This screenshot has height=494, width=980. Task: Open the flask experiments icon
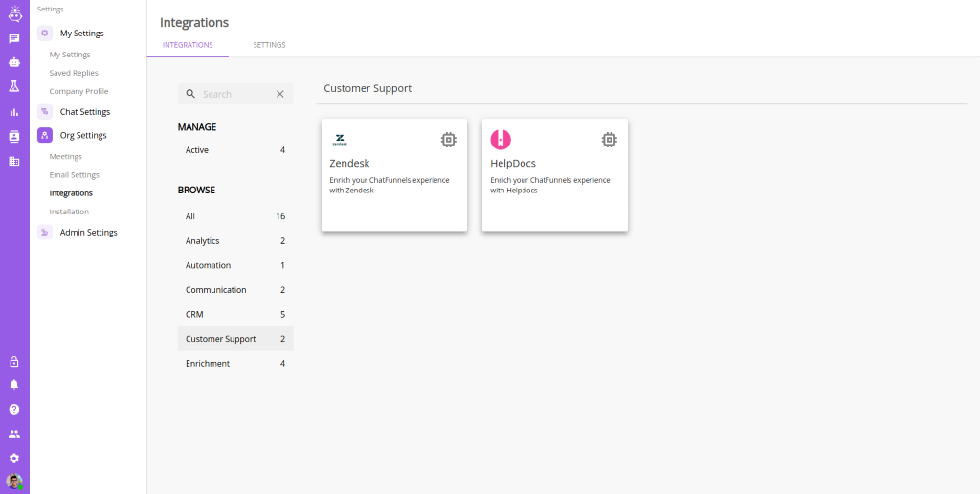14,86
